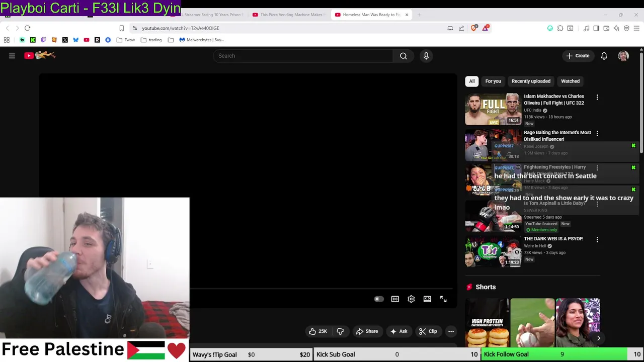
Task: Open the Brave Shields lion icon
Action: (x=474, y=28)
